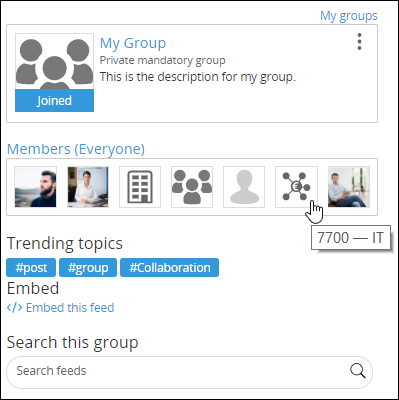Click the magnifying glass search icon
This screenshot has height=400, width=399.
pyautogui.click(x=358, y=371)
